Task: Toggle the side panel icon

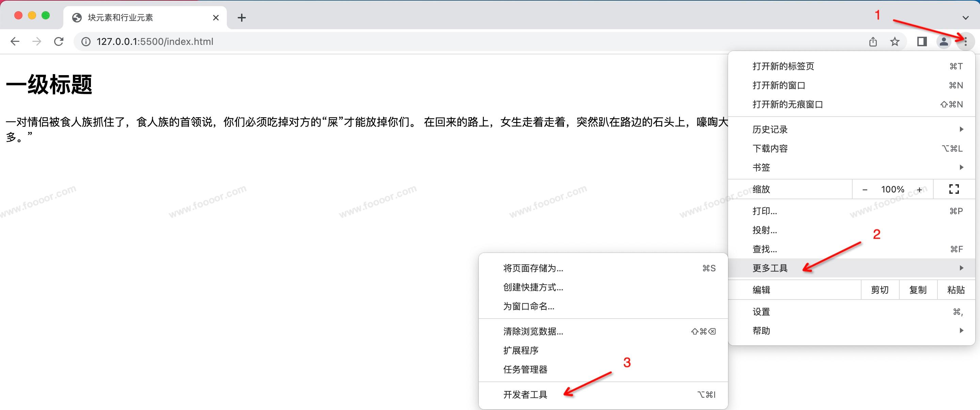Action: point(922,41)
